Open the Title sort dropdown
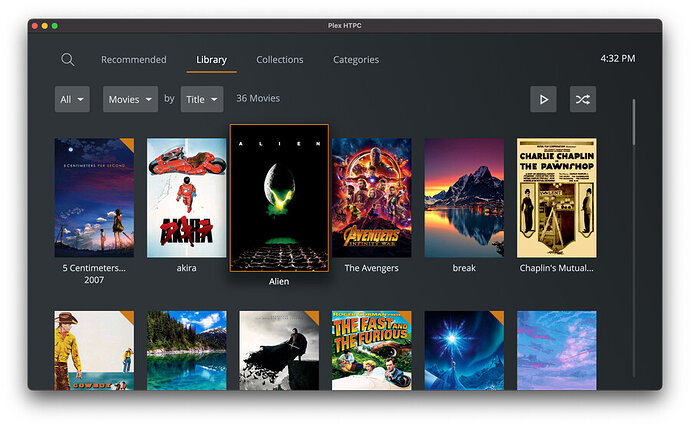Image resolution: width=690 pixels, height=426 pixels. coord(202,99)
